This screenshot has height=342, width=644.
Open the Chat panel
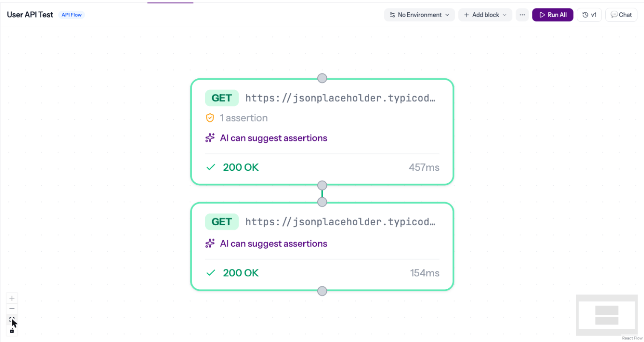(x=621, y=15)
